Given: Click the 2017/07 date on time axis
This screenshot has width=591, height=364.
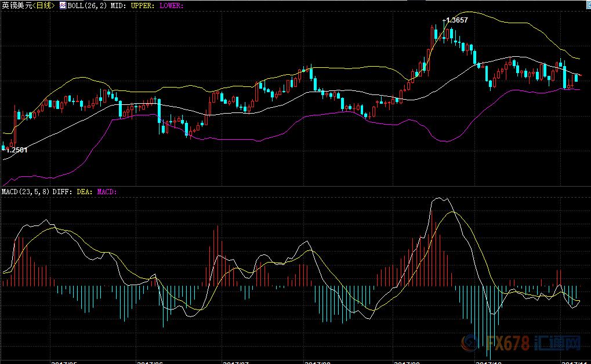Looking at the screenshot, I should pyautogui.click(x=236, y=361).
